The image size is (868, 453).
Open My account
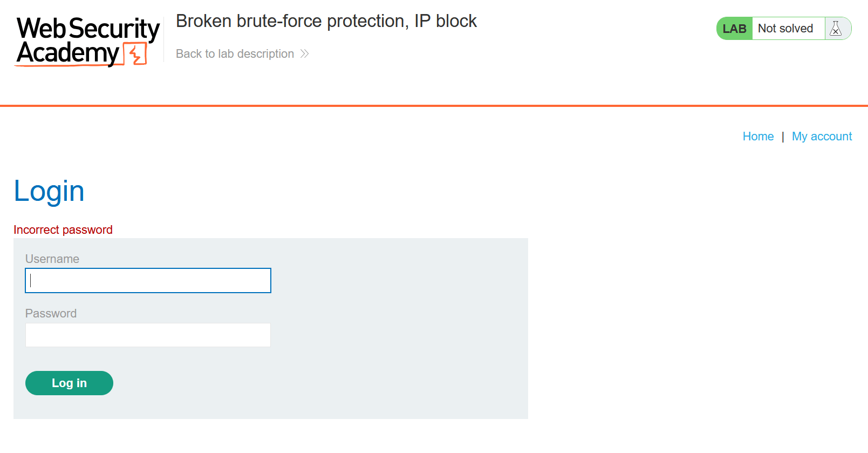click(x=822, y=136)
